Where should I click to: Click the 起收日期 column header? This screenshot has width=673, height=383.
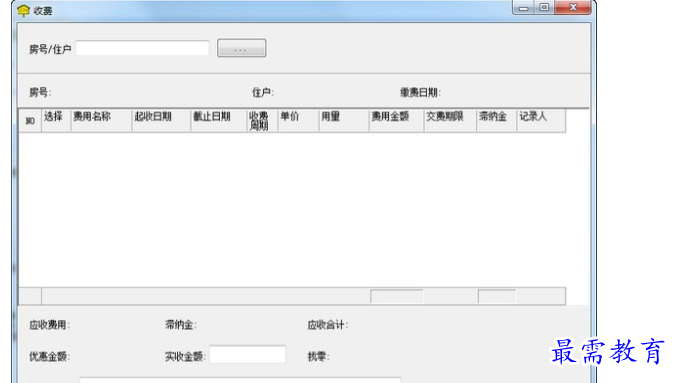tap(161, 121)
